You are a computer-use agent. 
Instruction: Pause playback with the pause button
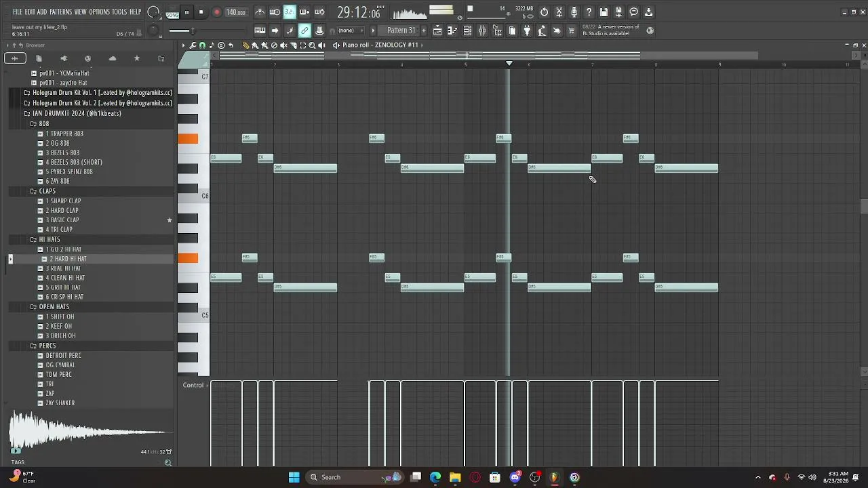[x=186, y=12]
